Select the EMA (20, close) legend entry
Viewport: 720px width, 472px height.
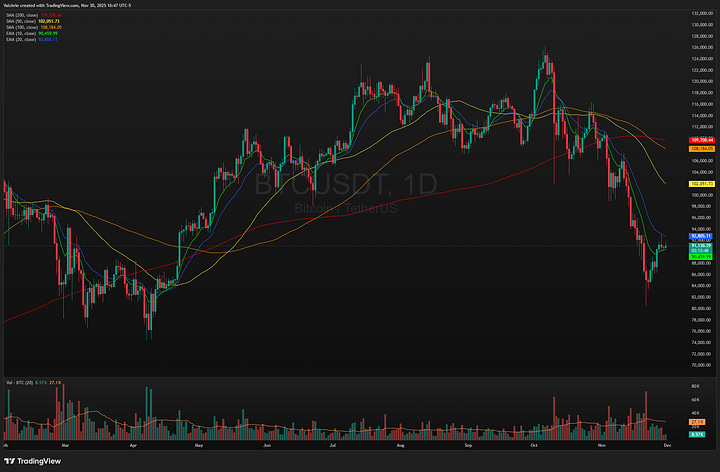pos(32,39)
